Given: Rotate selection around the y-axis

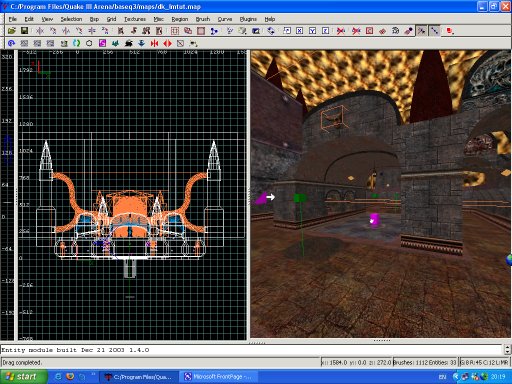Looking at the screenshot, I should [x=79, y=31].
